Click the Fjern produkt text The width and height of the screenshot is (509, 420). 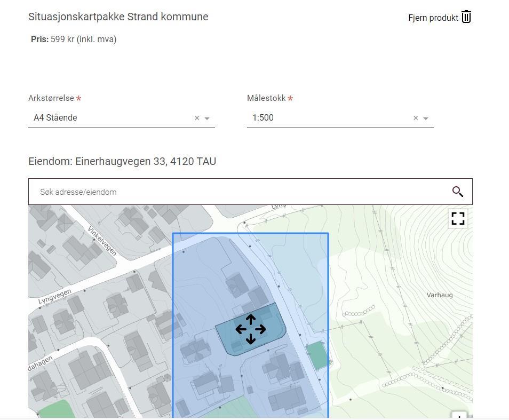point(433,18)
